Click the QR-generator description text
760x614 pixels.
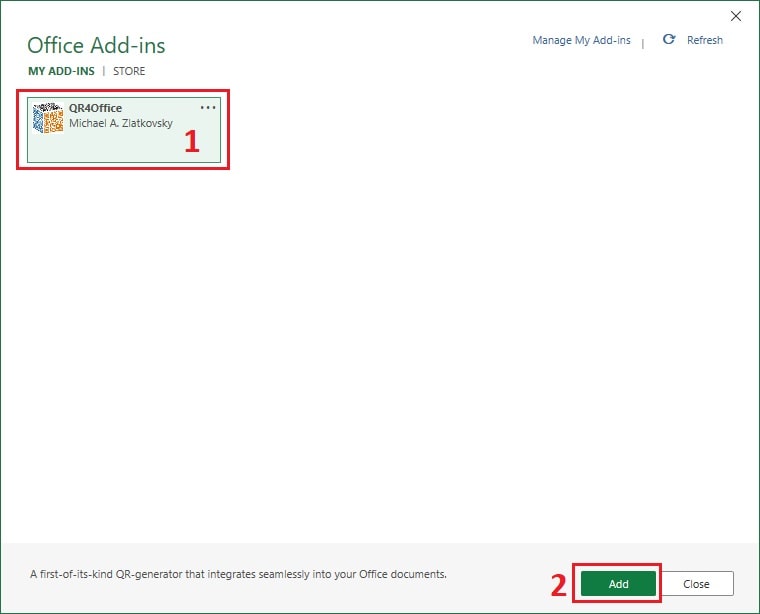[x=238, y=574]
